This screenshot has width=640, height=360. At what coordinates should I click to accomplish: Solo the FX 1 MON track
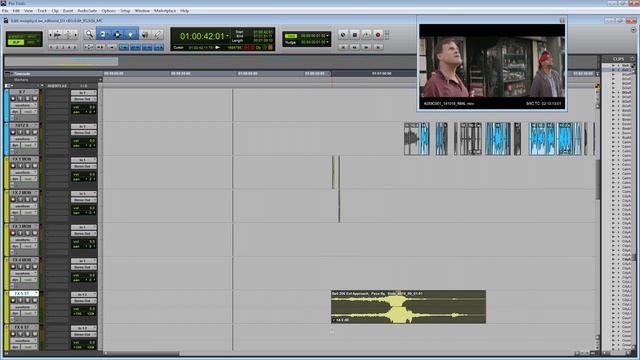click(27, 166)
